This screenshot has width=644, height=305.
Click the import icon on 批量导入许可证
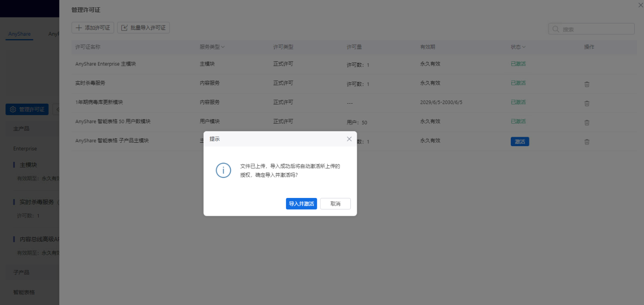click(124, 28)
